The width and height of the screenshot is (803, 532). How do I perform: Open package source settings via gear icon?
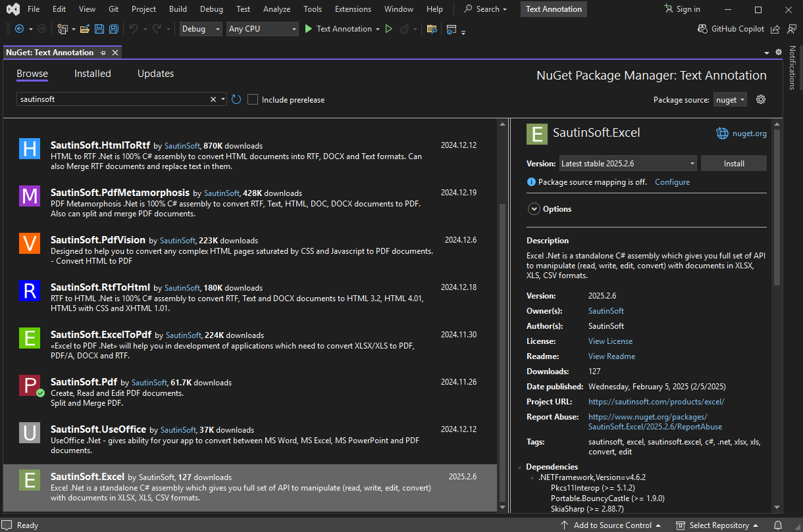[x=762, y=99]
